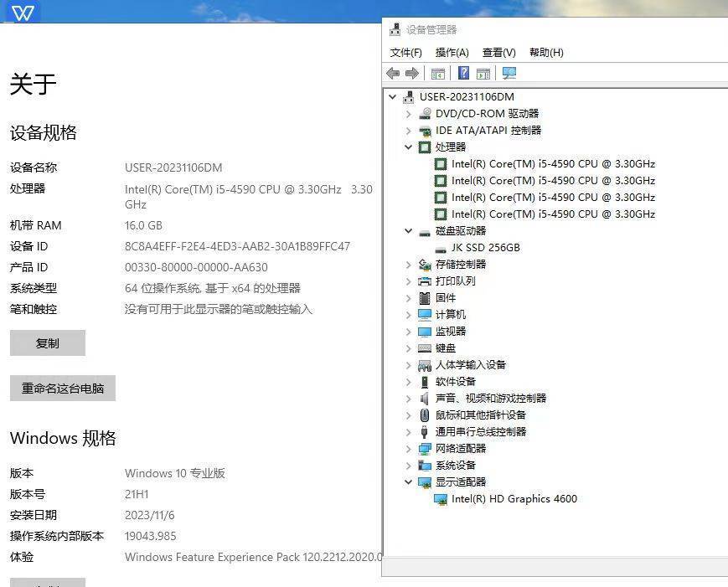728x587 pixels.
Task: Click the IDE ATA/ATAPI controller icon
Action: click(425, 131)
